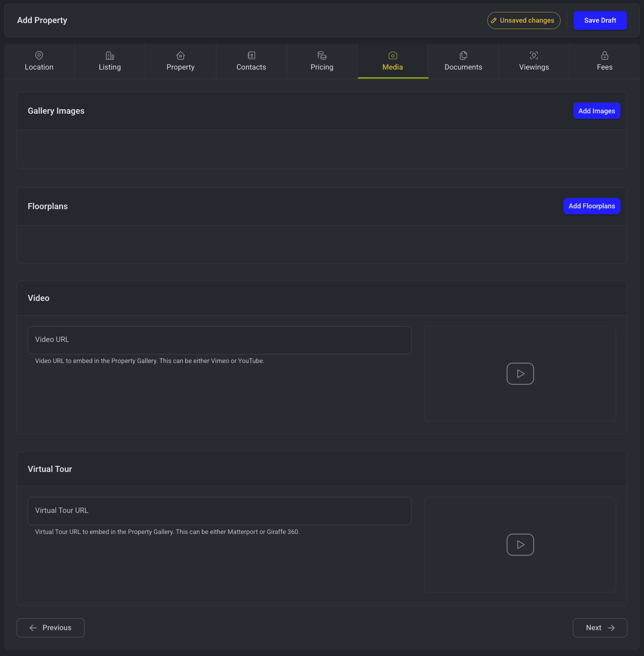Click the Contacts address book icon
The width and height of the screenshot is (644, 656).
251,55
